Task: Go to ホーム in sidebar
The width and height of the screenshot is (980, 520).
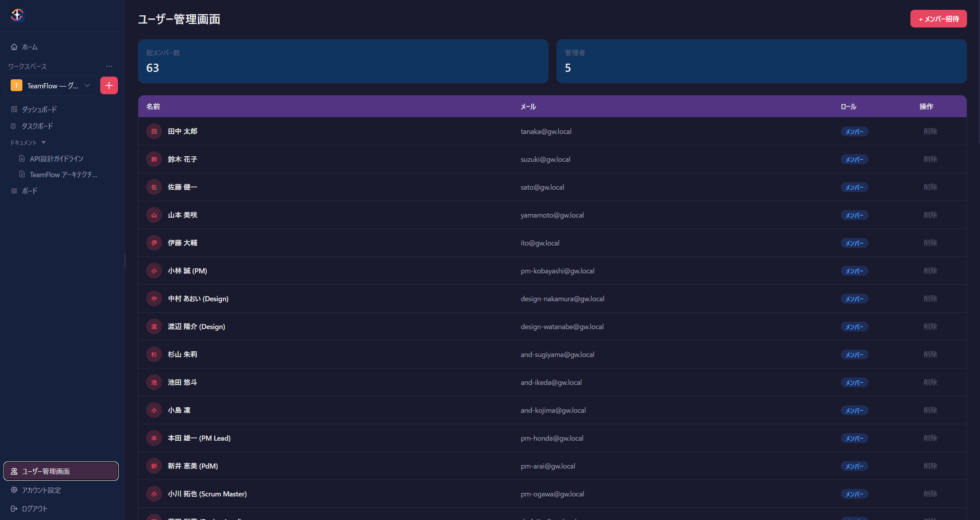Action: [62, 47]
